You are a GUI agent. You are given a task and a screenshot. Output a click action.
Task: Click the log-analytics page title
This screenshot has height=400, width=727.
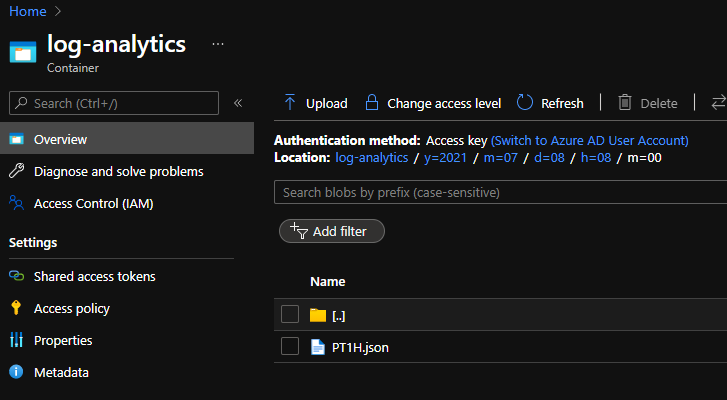pyautogui.click(x=116, y=44)
